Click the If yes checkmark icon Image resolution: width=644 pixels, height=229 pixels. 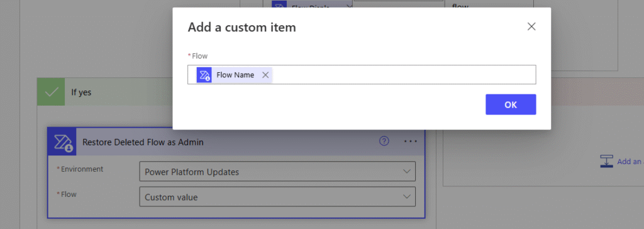(52, 92)
